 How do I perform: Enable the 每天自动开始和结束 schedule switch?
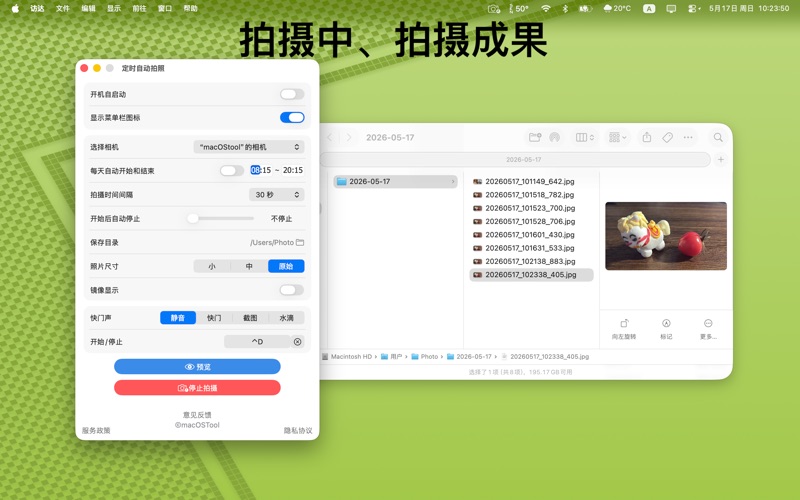tap(232, 170)
